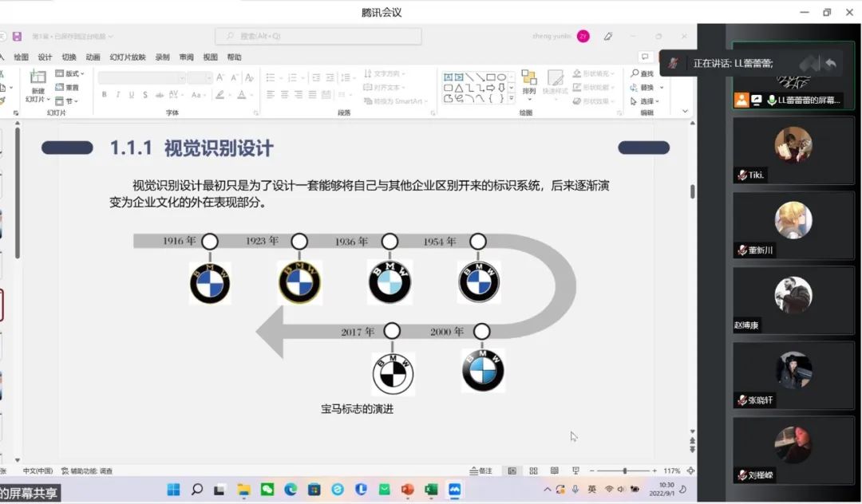Toggle bold text formatting (B)
Screen dimensions: 862x504
(x=104, y=95)
